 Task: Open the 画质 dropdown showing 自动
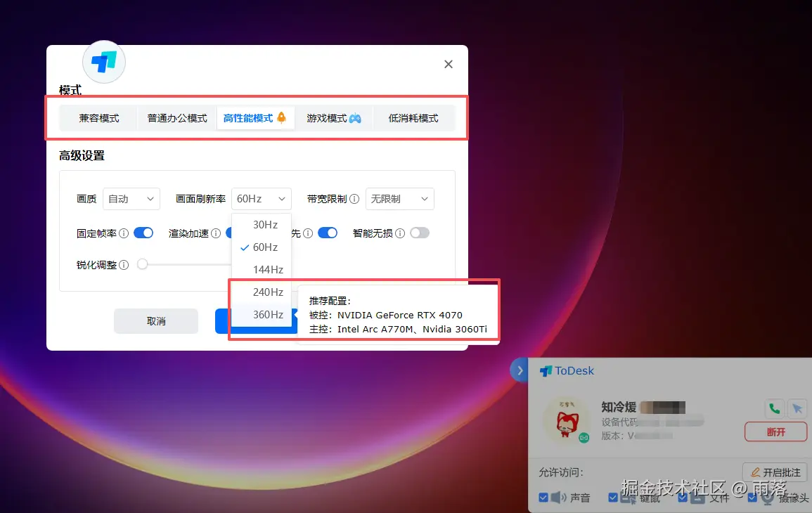click(131, 199)
